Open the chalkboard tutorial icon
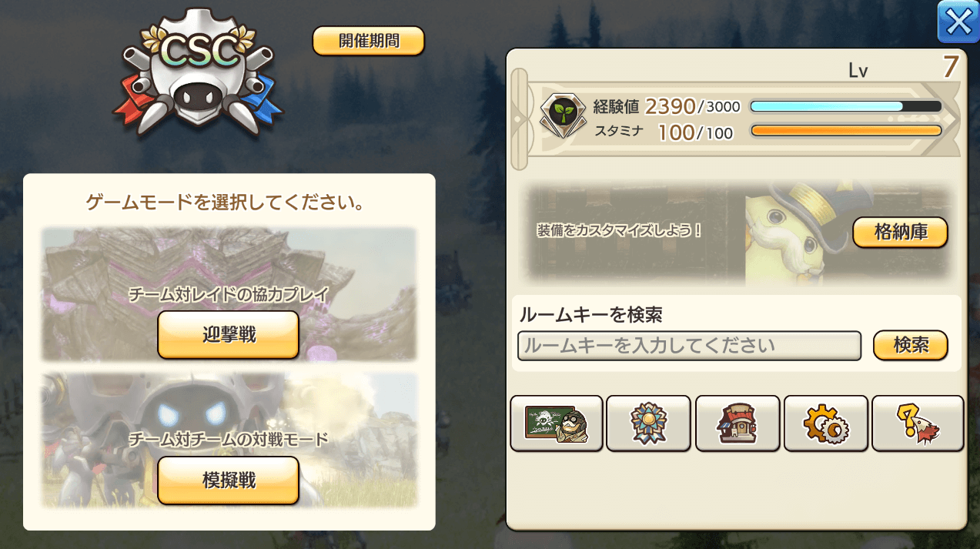This screenshot has width=980, height=549. point(557,423)
